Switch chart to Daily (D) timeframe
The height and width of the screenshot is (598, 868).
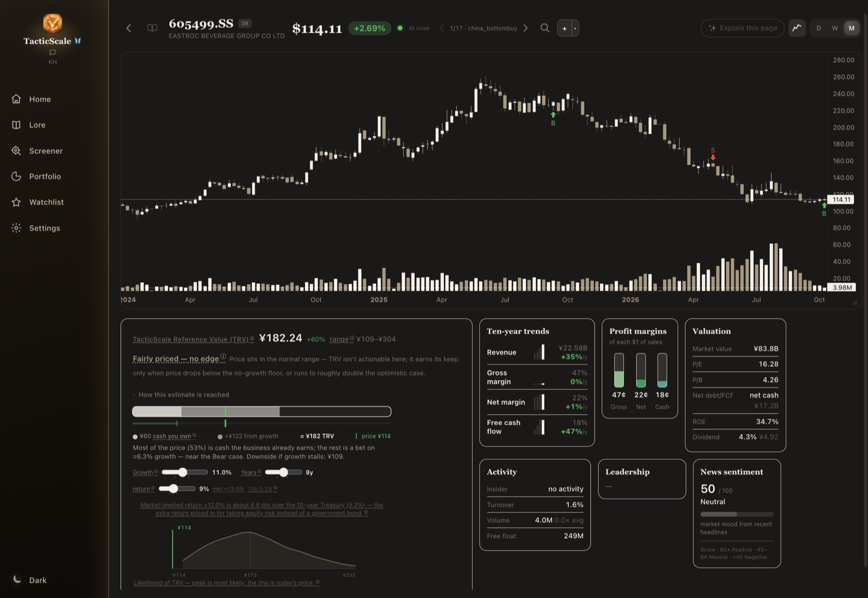[x=819, y=28]
